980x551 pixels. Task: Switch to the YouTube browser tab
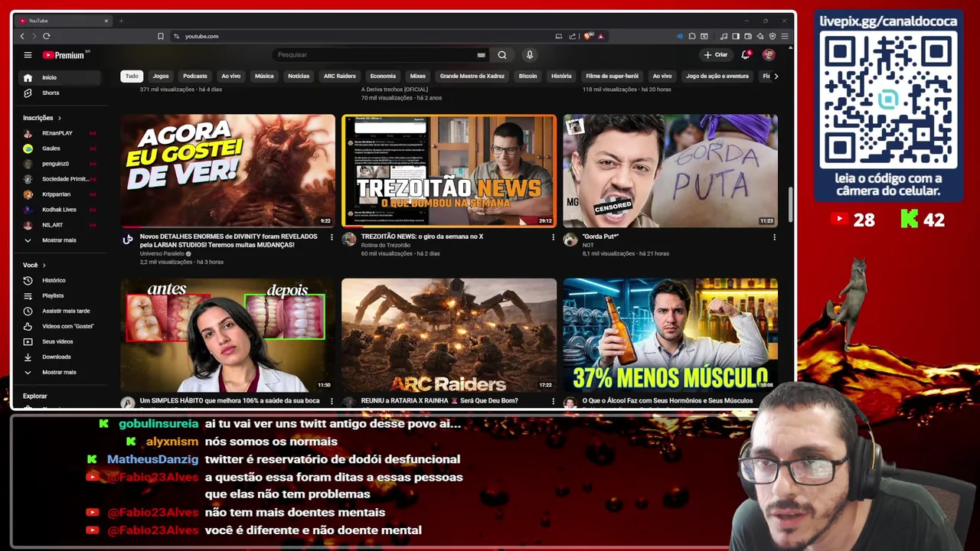63,21
